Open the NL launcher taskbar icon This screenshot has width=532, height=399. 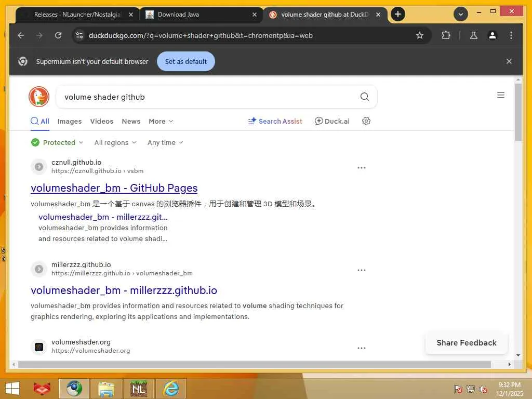tap(139, 389)
